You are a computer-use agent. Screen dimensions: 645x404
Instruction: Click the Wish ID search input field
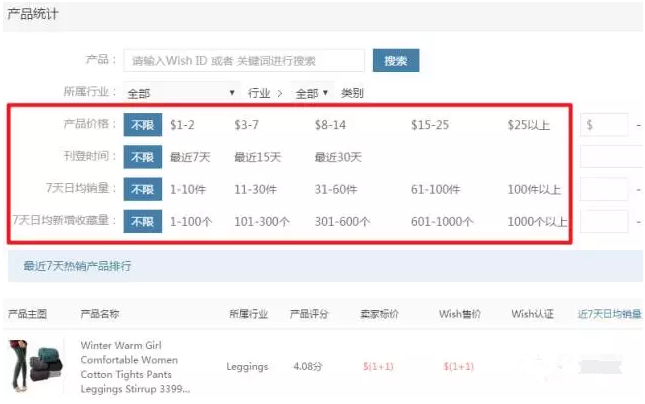point(244,61)
